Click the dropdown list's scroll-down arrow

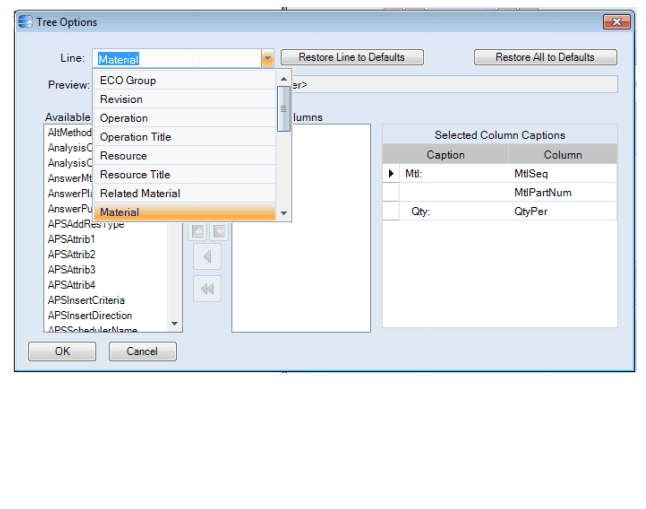[283, 213]
